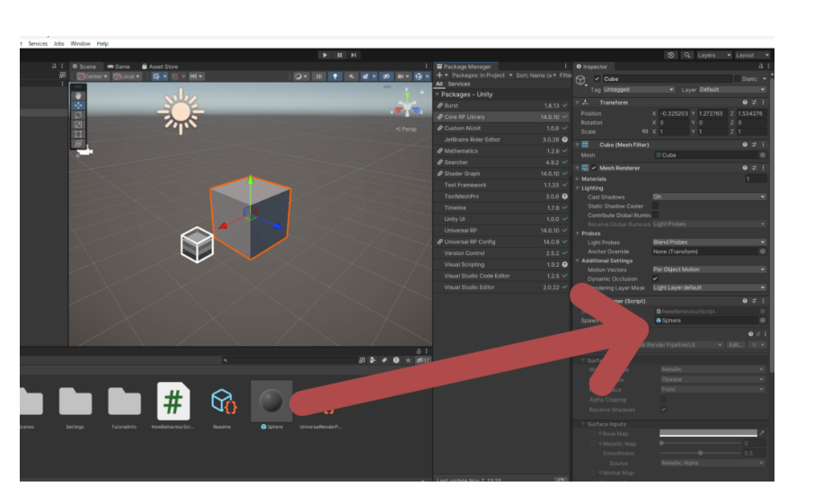This screenshot has height=504, width=832.
Task: Toggle 2D view in Scene
Action: pos(319,76)
